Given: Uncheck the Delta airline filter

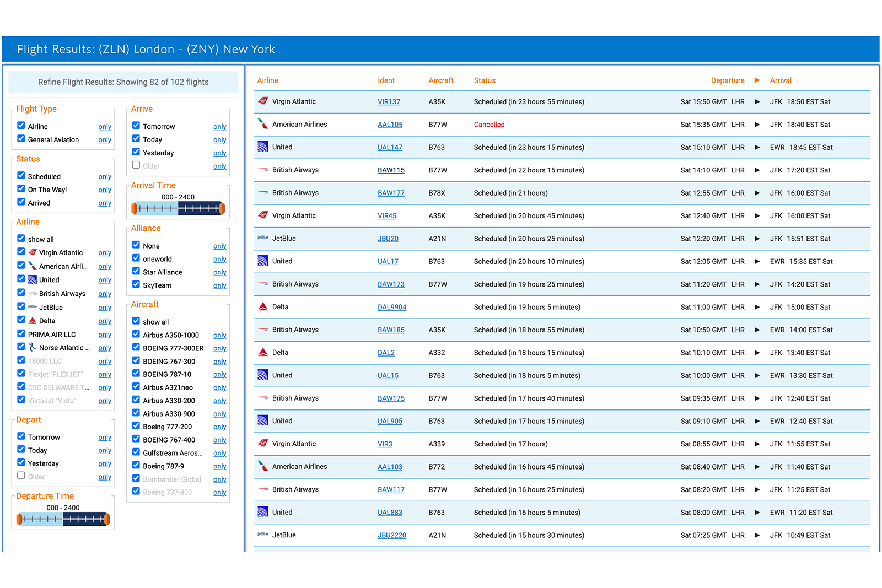Looking at the screenshot, I should (21, 320).
